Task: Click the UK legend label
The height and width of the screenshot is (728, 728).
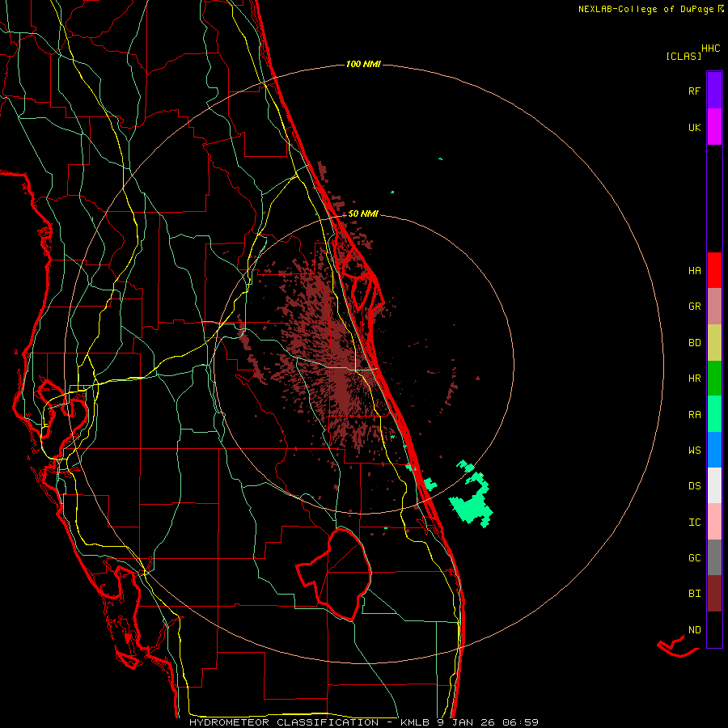Action: click(694, 127)
